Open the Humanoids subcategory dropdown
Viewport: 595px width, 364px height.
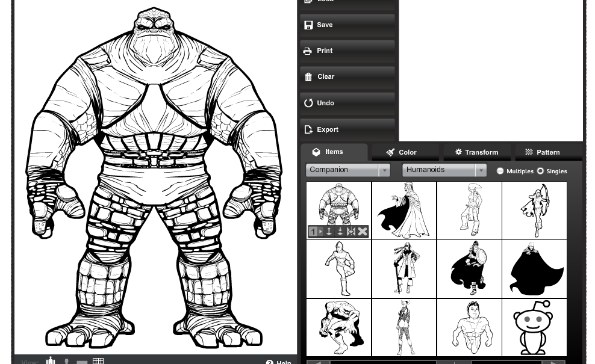click(444, 170)
